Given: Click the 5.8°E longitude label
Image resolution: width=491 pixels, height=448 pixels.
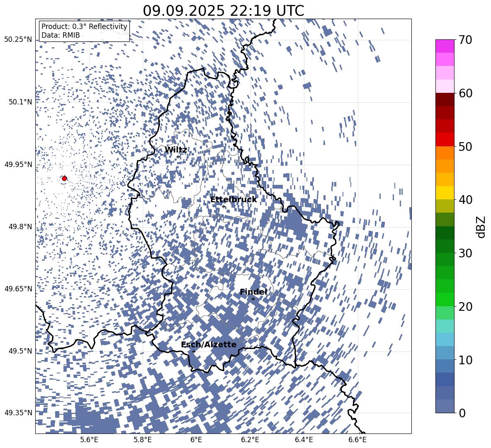Looking at the screenshot, I should click(x=143, y=440).
